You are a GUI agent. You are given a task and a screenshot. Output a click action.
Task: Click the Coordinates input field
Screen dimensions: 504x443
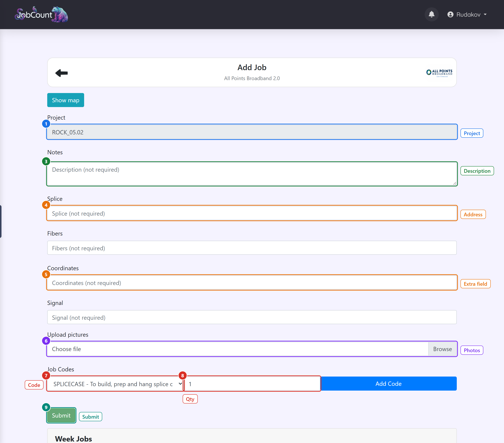coord(252,283)
